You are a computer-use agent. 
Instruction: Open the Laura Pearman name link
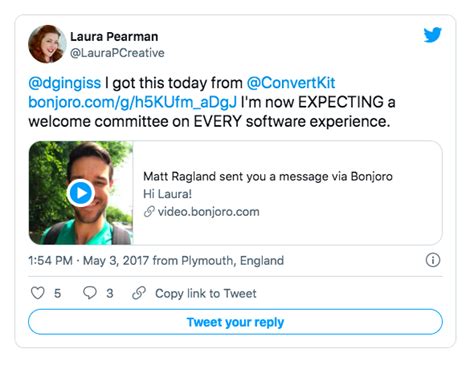pyautogui.click(x=114, y=37)
